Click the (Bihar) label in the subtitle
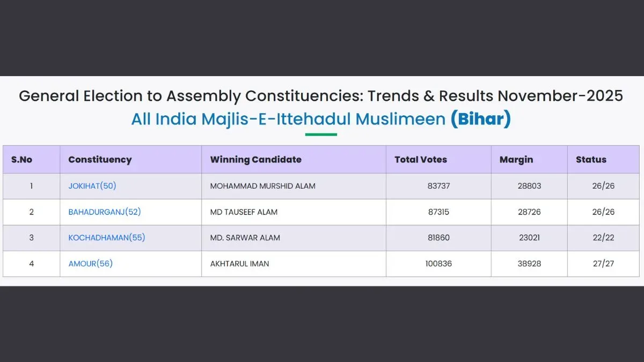The width and height of the screenshot is (644, 362). click(x=482, y=119)
